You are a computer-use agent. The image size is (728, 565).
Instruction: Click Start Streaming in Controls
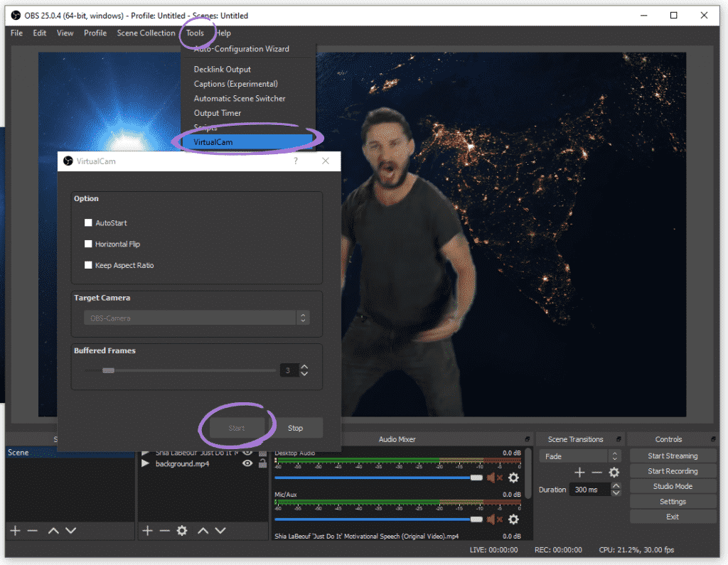tap(673, 456)
